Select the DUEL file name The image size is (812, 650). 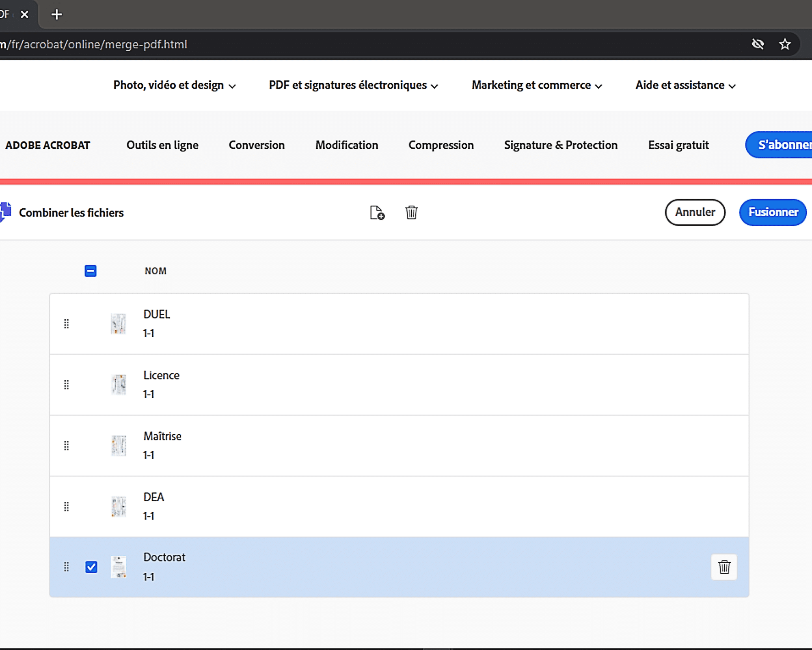[157, 314]
